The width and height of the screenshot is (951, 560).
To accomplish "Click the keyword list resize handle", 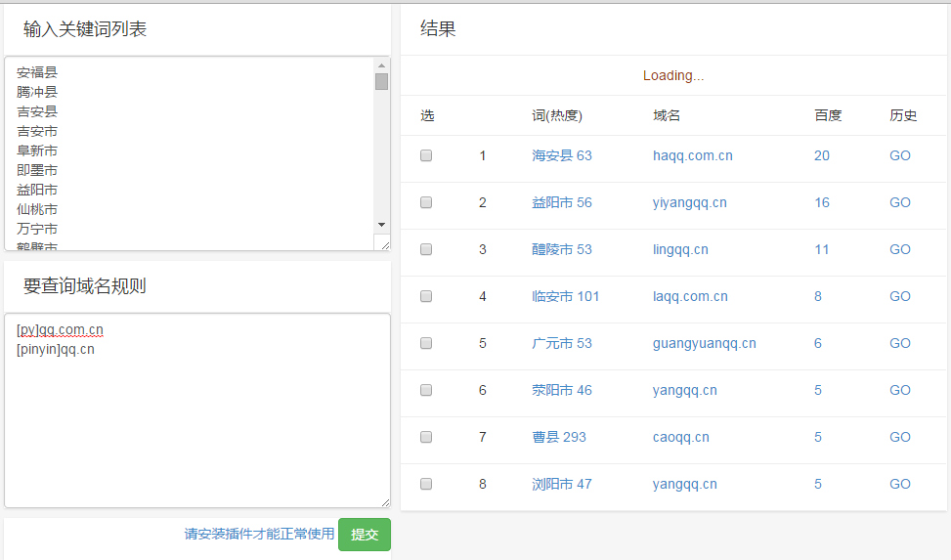I will [x=382, y=243].
